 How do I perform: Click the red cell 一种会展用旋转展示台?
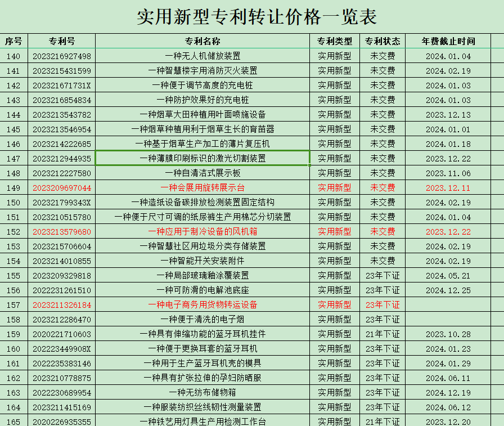[x=202, y=187]
